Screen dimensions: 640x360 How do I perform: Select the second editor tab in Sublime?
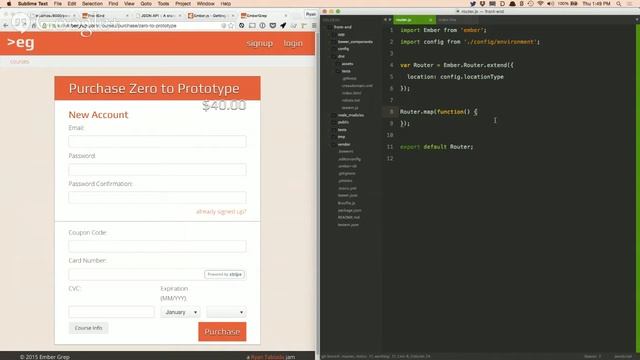[456, 20]
